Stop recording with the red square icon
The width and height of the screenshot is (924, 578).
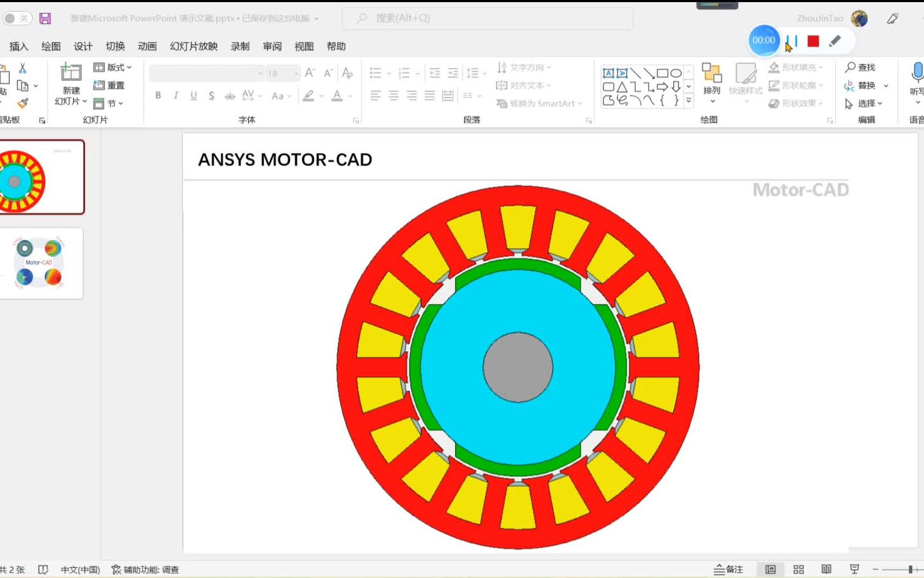tap(812, 40)
